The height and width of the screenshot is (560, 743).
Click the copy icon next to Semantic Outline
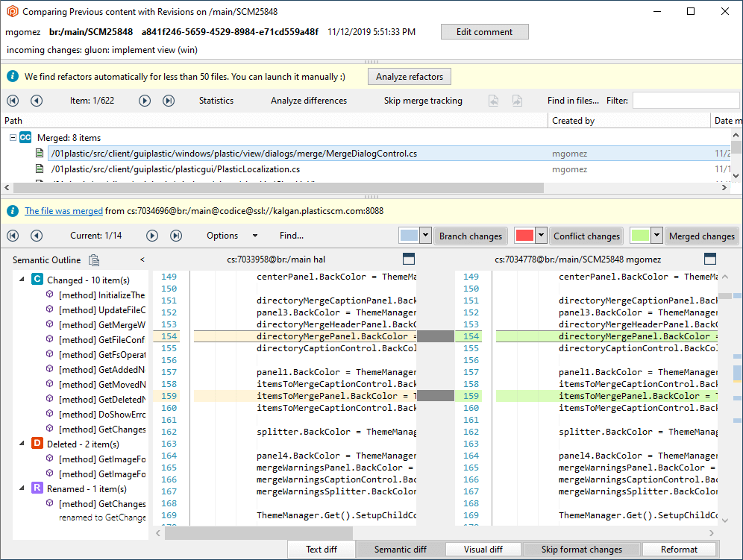94,260
